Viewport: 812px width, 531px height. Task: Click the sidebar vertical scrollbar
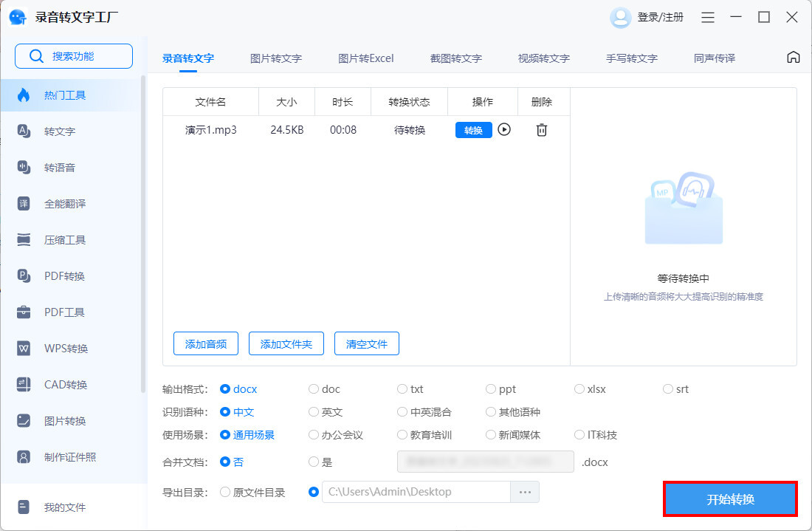tap(143, 233)
